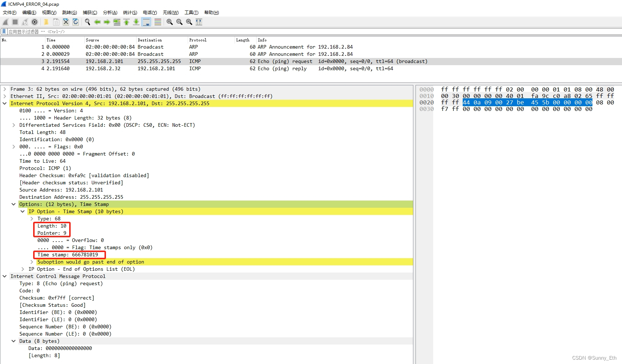Restart the current capture

25,22
